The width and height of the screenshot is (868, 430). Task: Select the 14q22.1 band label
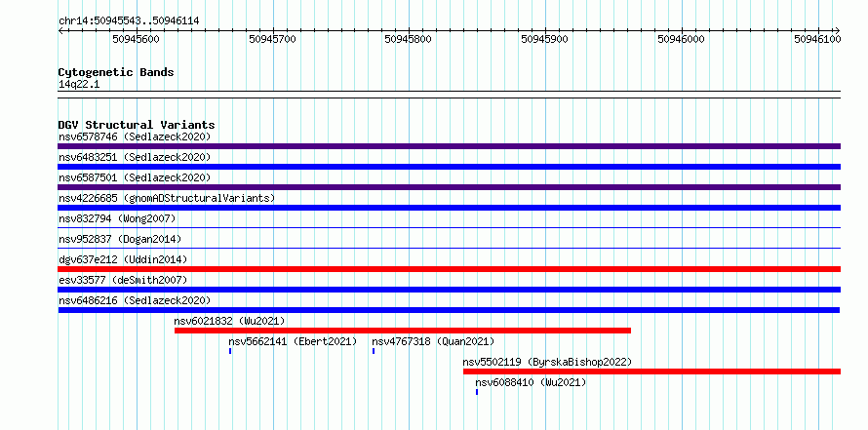click(79, 85)
